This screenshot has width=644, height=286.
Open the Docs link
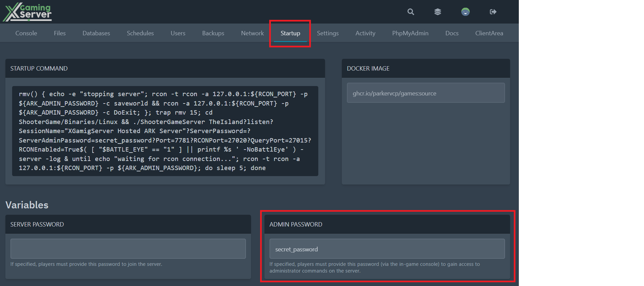click(x=452, y=33)
